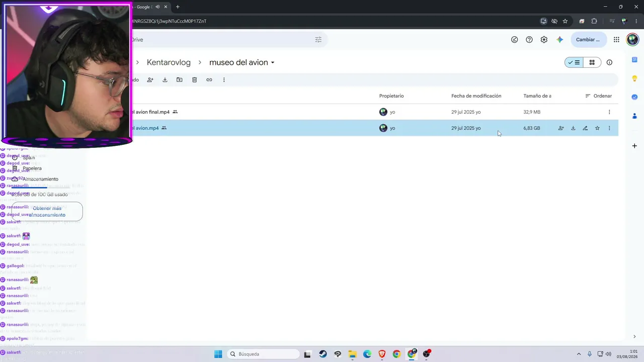Viewport: 644px width, 362px height.
Task: Move the selection using toolbar folder icon
Action: point(179,79)
